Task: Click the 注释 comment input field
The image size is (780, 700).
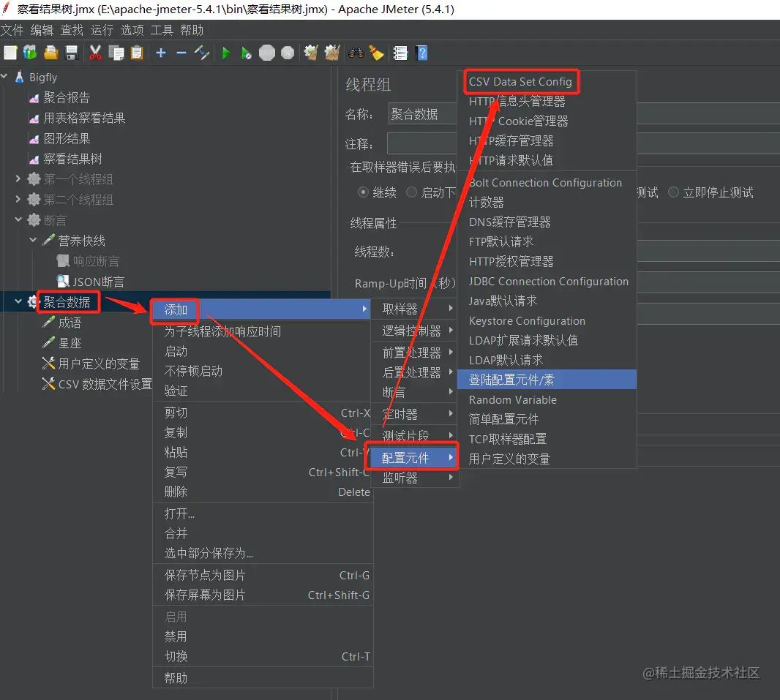Action: point(422,143)
